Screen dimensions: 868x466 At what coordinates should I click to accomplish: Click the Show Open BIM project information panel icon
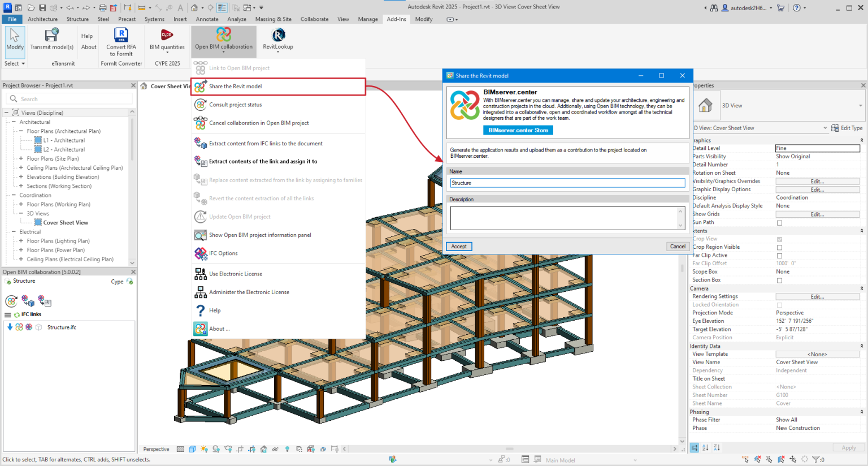click(200, 235)
